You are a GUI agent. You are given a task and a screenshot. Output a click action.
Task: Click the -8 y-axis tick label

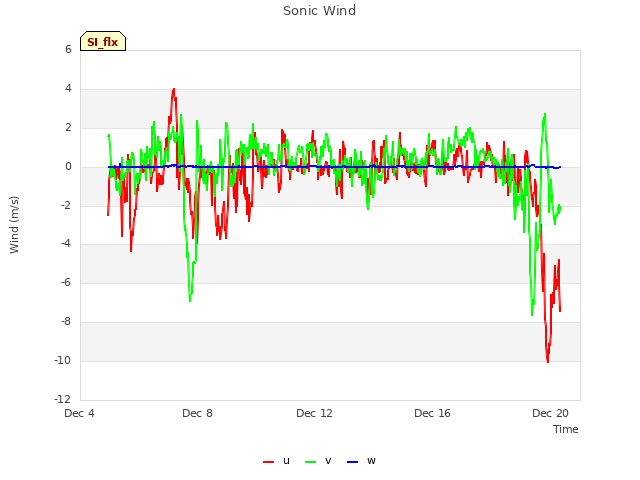[66, 322]
